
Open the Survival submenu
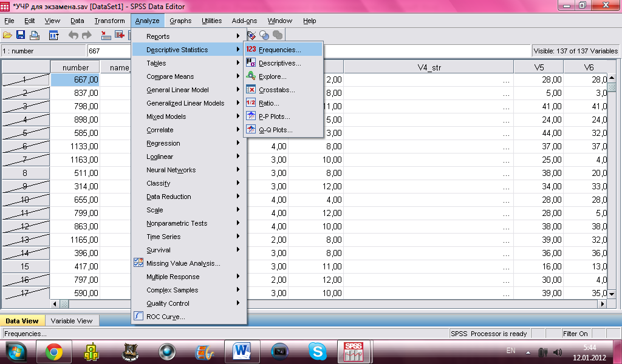click(189, 250)
